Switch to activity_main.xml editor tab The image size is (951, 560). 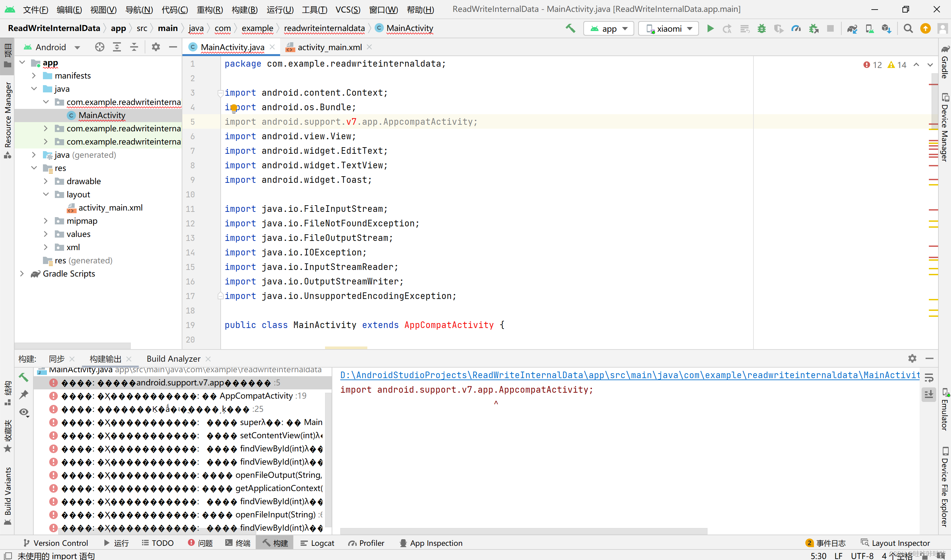pyautogui.click(x=329, y=47)
